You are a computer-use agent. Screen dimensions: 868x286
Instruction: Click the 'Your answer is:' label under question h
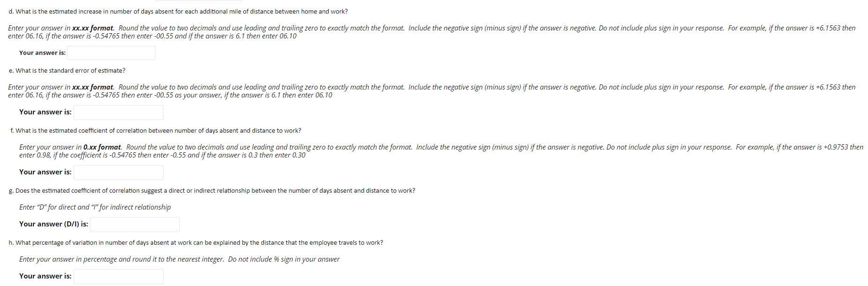pos(45,276)
